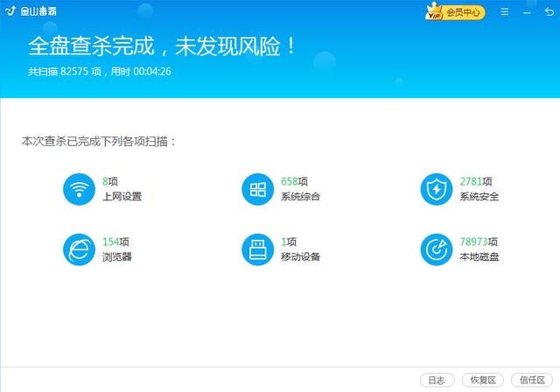Open the 日志 log button
560x392 pixels.
pos(437,381)
